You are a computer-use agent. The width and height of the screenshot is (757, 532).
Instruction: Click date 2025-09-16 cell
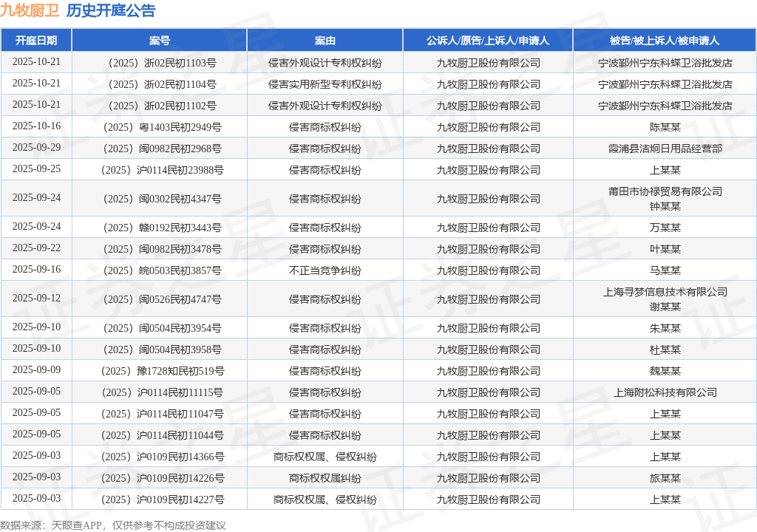(x=36, y=270)
